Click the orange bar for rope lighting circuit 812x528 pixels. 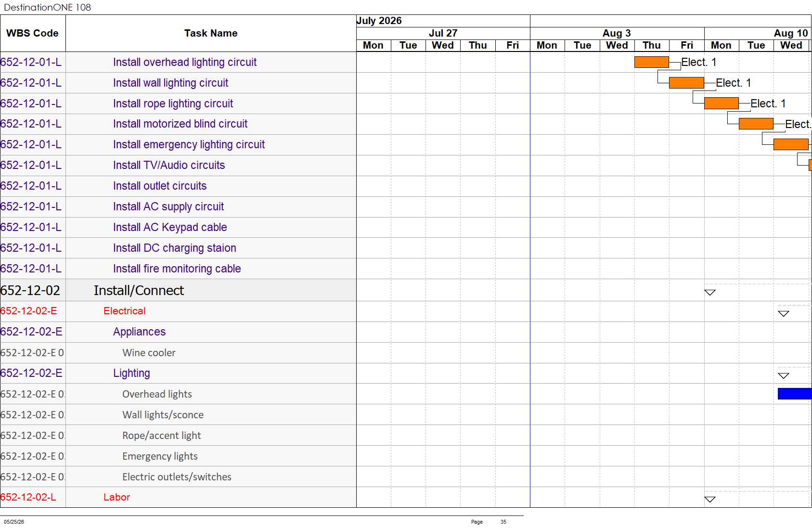722,103
